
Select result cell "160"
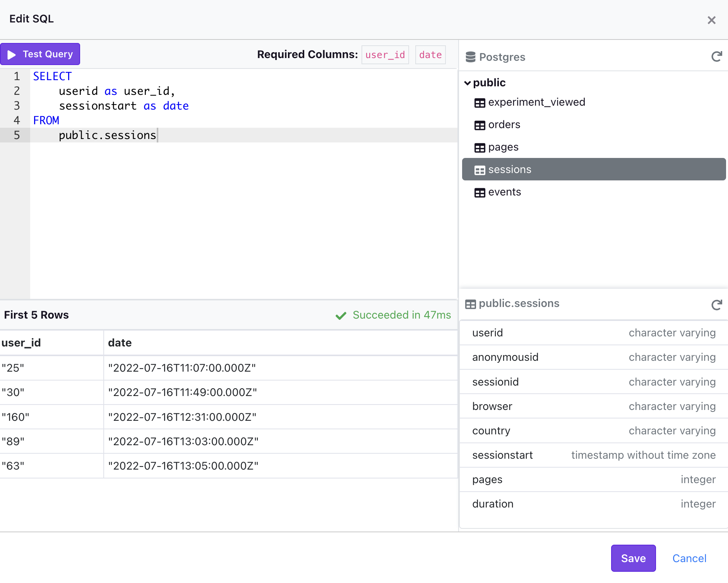click(x=51, y=417)
